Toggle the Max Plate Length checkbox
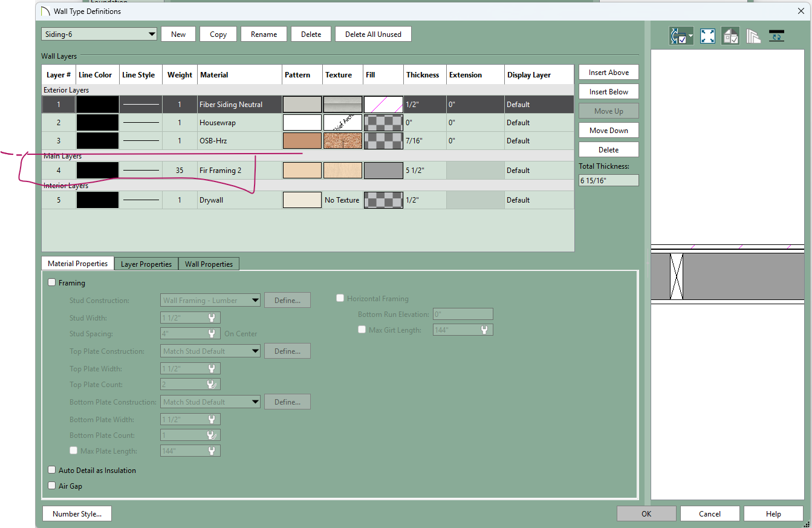 [74, 451]
